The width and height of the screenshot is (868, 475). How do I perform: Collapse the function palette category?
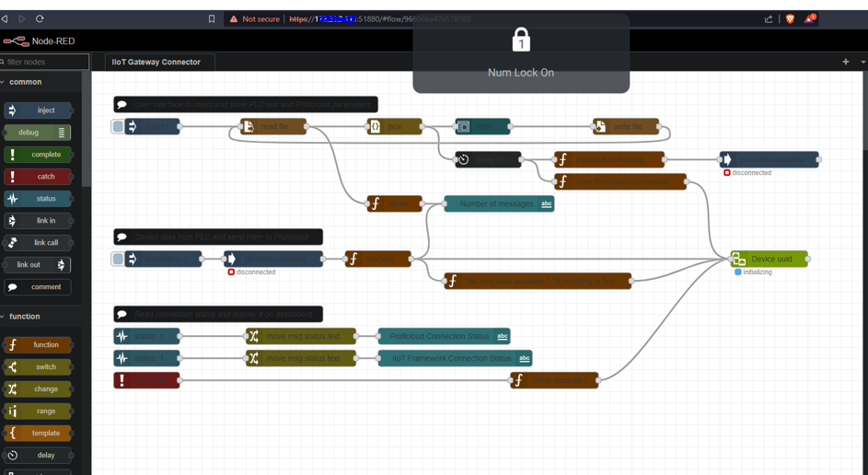(25, 317)
